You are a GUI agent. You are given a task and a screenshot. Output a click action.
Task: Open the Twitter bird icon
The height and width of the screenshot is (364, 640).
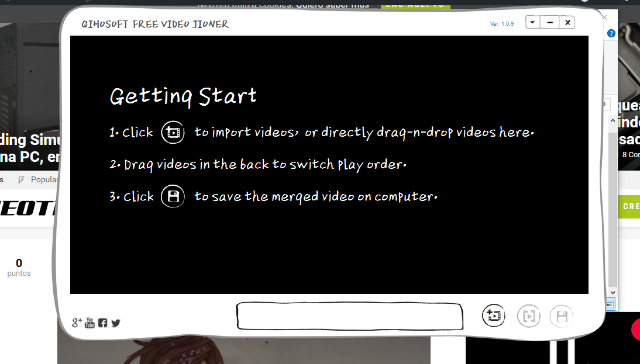[116, 323]
